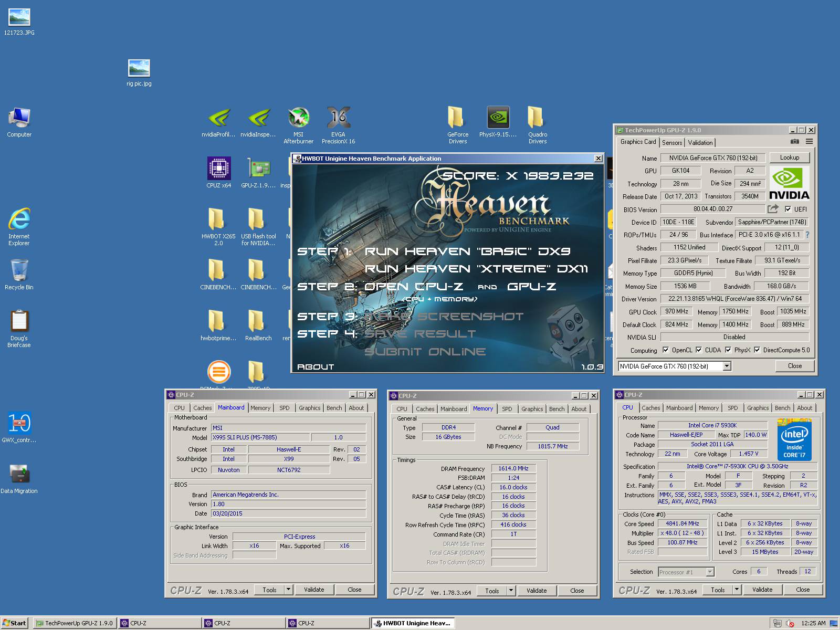Toggle the CUDA checkbox

tap(699, 350)
